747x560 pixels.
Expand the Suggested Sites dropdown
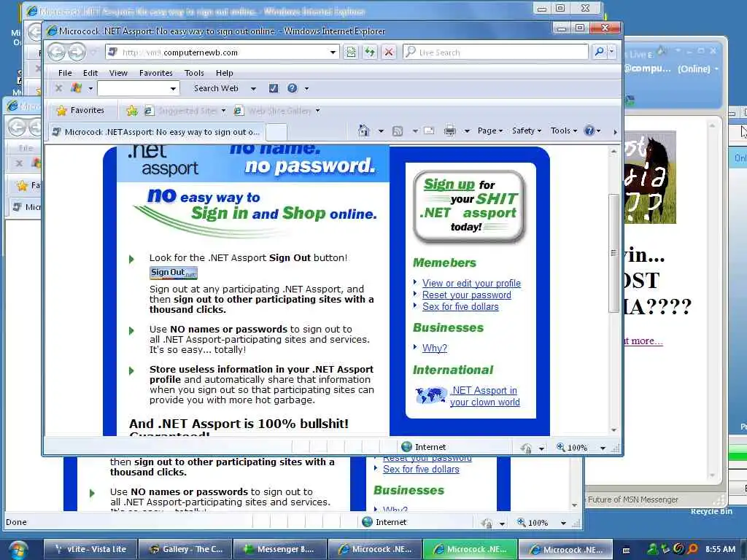point(223,111)
